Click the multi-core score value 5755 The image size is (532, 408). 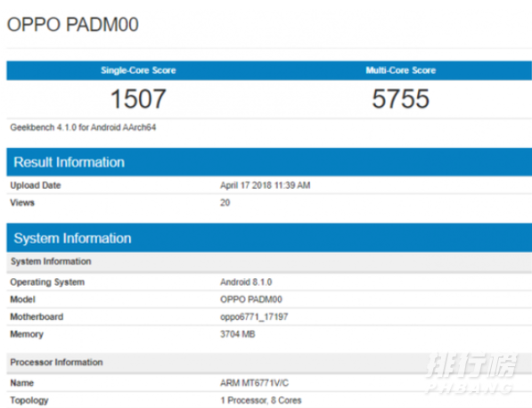click(401, 99)
